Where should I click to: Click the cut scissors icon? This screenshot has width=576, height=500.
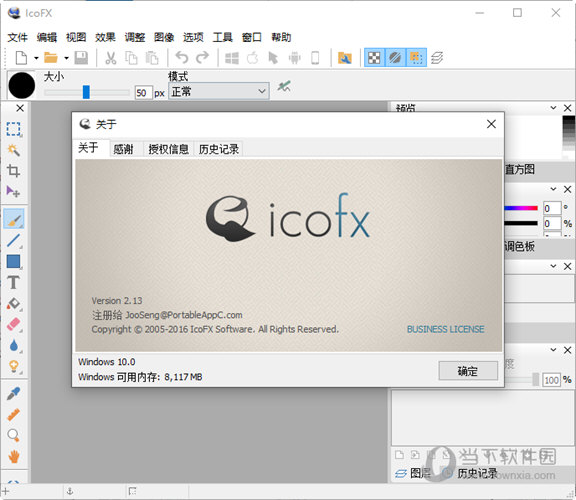pyautogui.click(x=111, y=58)
